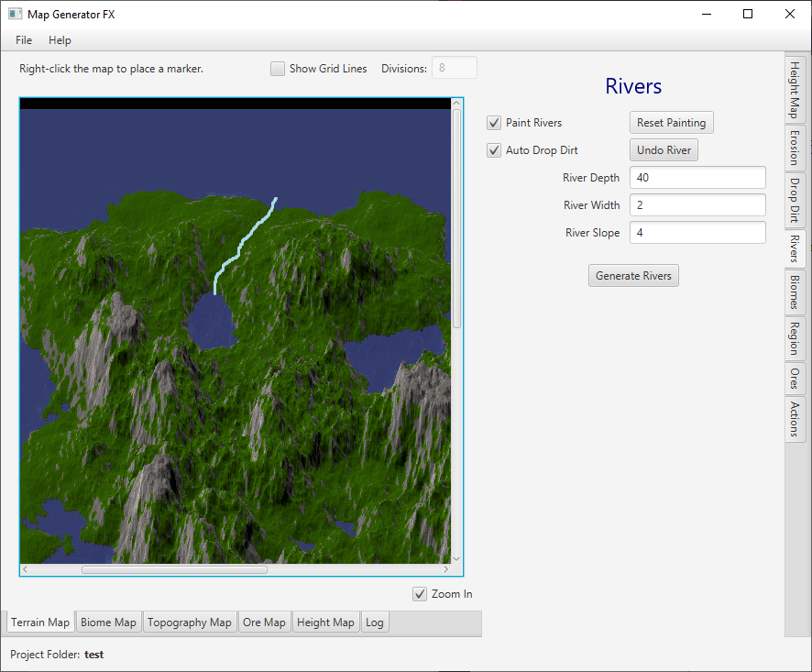Click the Map Generator FX app icon
This screenshot has width=812, height=672.
15,14
